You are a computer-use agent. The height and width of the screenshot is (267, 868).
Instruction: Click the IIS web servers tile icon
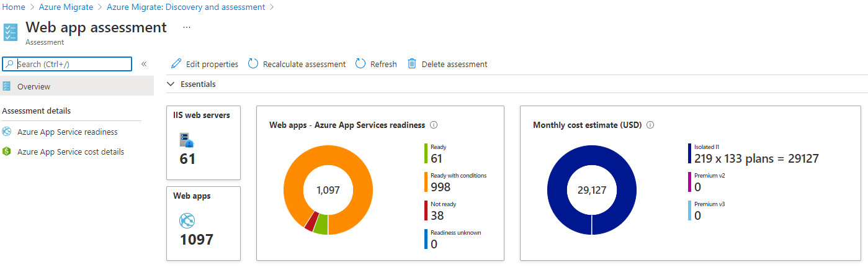(x=186, y=140)
